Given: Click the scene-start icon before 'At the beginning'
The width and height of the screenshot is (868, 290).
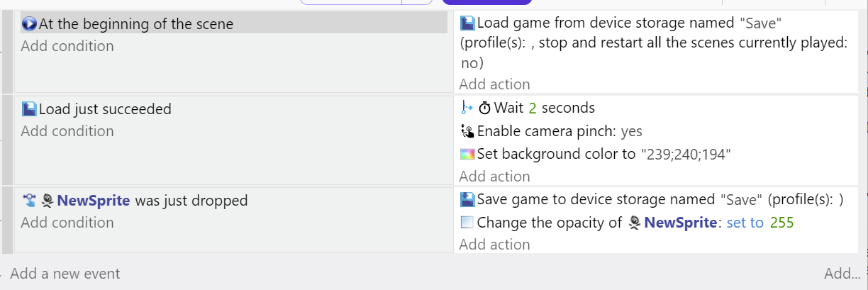Looking at the screenshot, I should pos(29,24).
